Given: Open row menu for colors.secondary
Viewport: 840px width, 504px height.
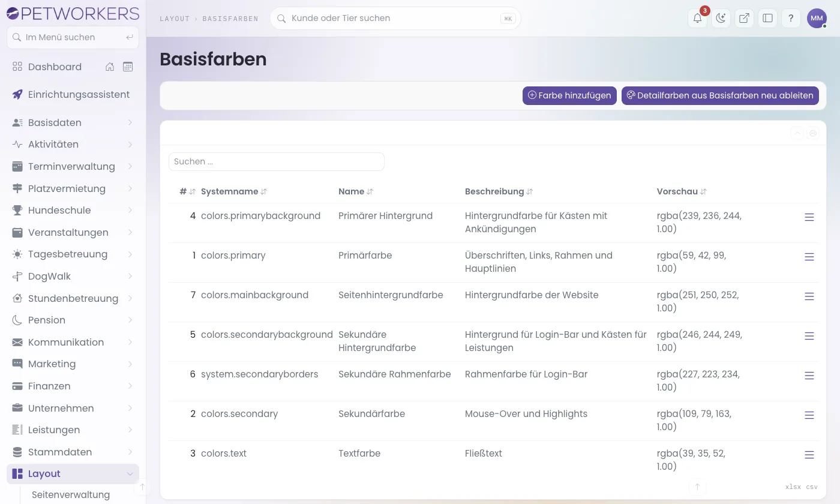Looking at the screenshot, I should tap(809, 415).
